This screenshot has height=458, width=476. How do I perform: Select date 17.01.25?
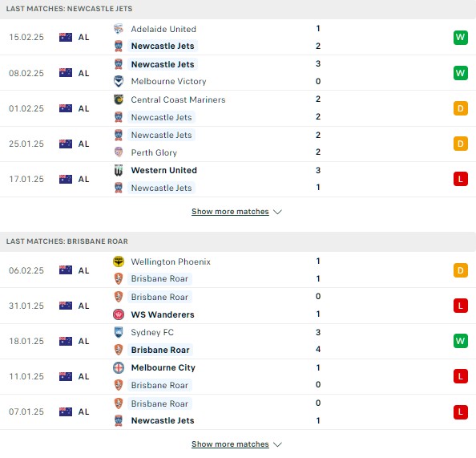[26, 179]
